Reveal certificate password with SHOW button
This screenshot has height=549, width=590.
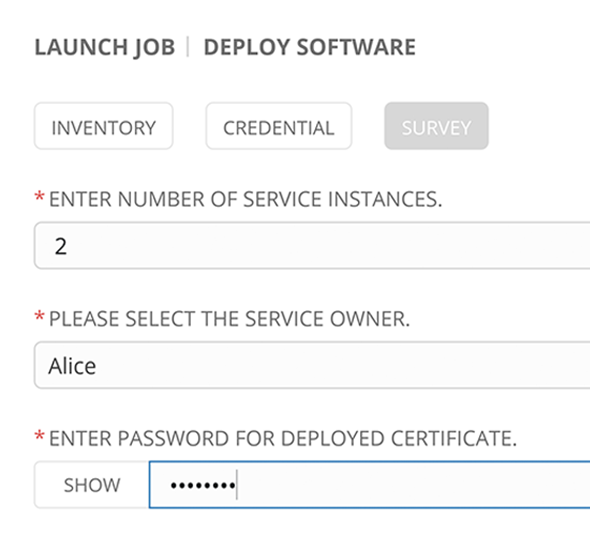click(92, 485)
